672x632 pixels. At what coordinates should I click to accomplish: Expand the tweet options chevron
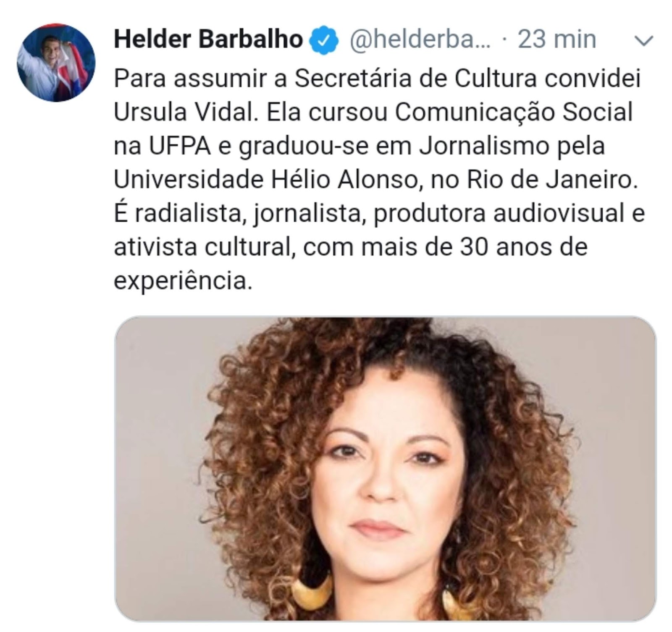(643, 41)
